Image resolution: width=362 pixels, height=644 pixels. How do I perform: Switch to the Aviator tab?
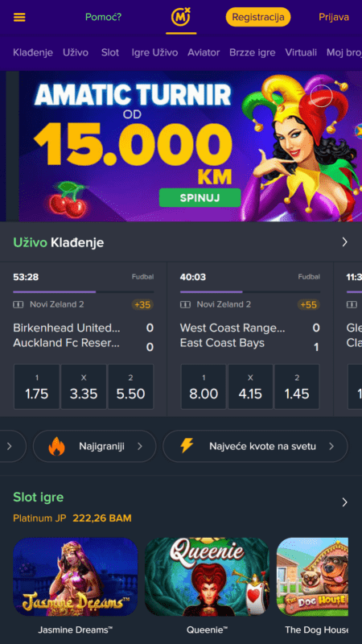coord(204,52)
